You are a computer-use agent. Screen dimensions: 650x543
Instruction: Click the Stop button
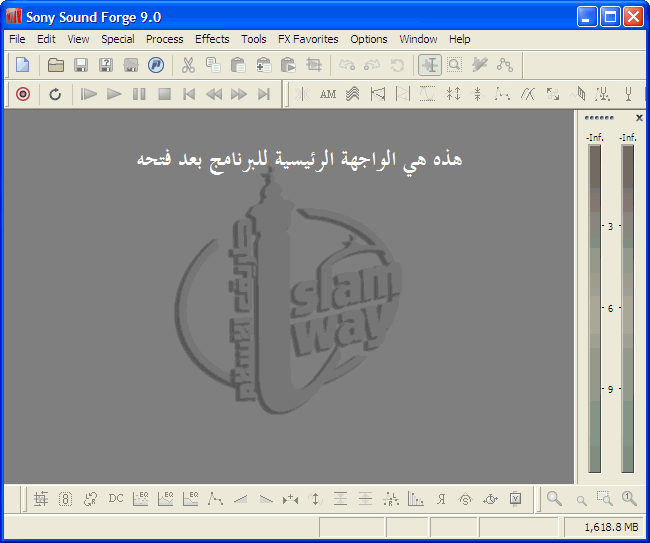coord(165,94)
